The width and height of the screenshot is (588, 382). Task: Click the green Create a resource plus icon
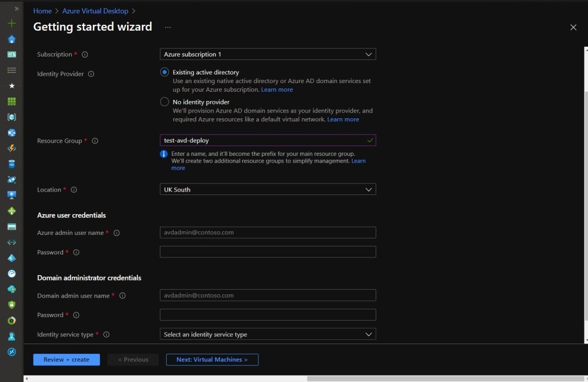12,23
